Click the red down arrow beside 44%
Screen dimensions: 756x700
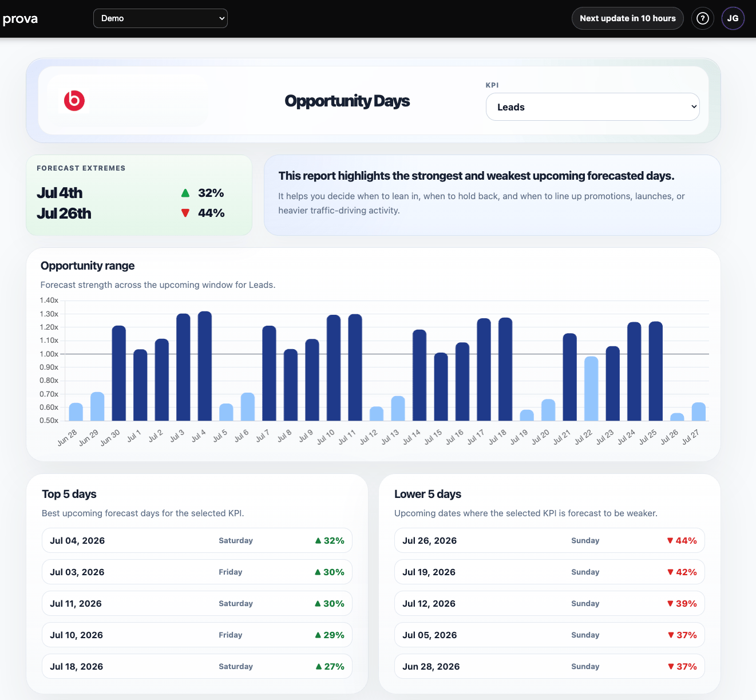click(x=185, y=213)
